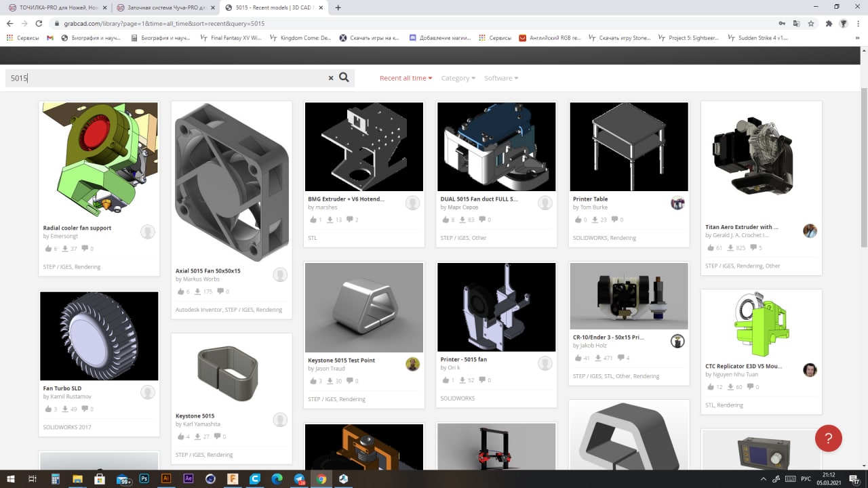Click comments icon on Printer - 5015 fan
The height and width of the screenshot is (488, 868).
click(482, 380)
